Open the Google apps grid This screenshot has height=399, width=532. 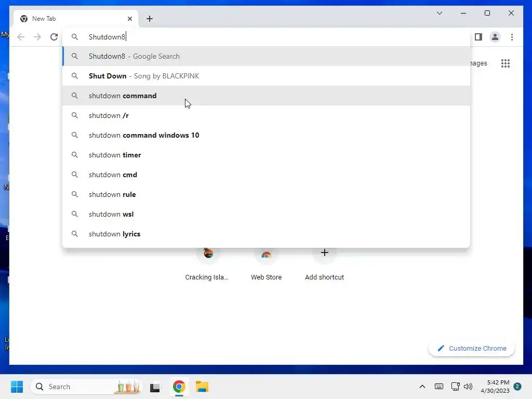click(x=506, y=63)
